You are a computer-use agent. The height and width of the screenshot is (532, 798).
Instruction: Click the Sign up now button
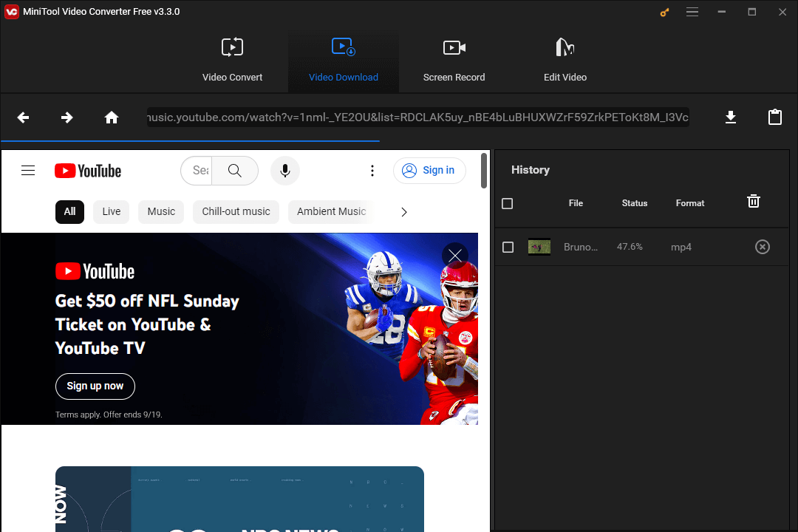pos(95,386)
